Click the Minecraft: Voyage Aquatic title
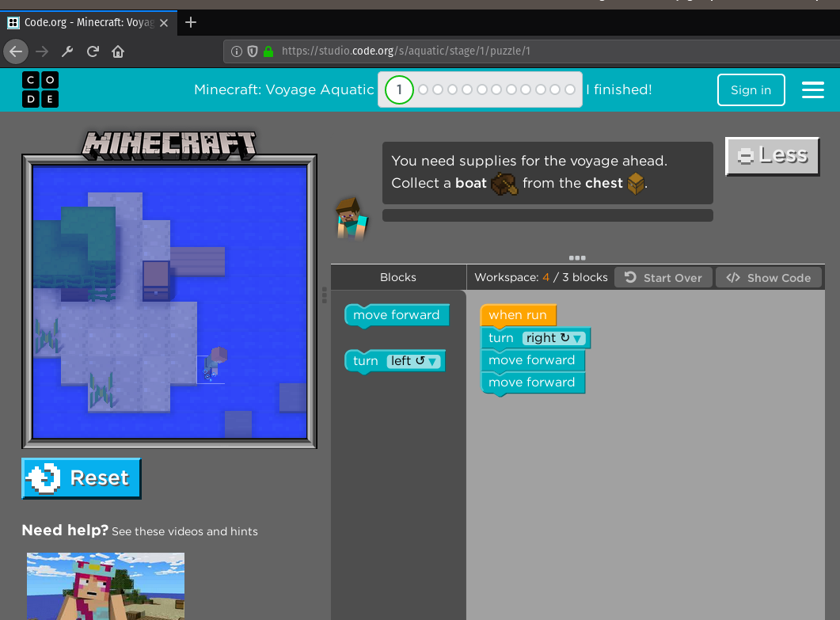Image resolution: width=840 pixels, height=620 pixels. 284,89
